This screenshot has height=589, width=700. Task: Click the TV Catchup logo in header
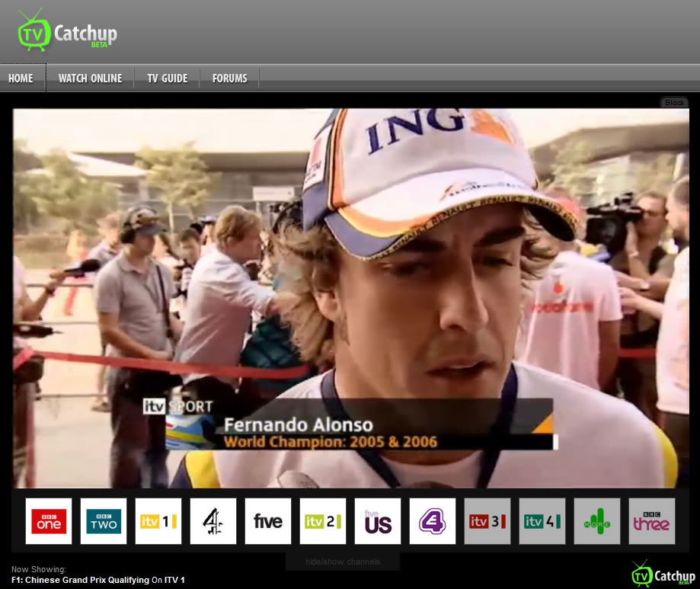pos(68,33)
